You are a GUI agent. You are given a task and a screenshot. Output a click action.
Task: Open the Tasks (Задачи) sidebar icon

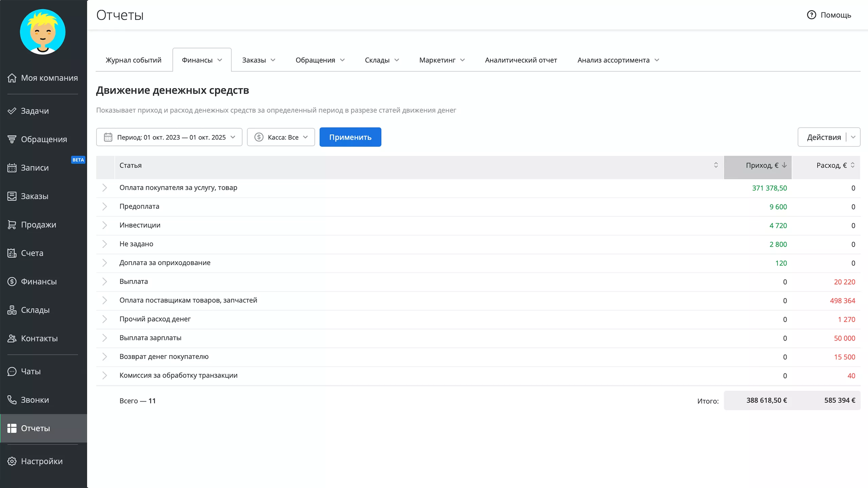12,111
